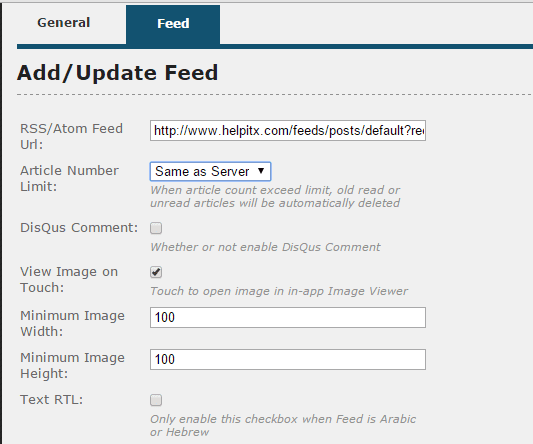
Task: Click into the RSS/Atom Feed Url field
Action: coord(288,130)
